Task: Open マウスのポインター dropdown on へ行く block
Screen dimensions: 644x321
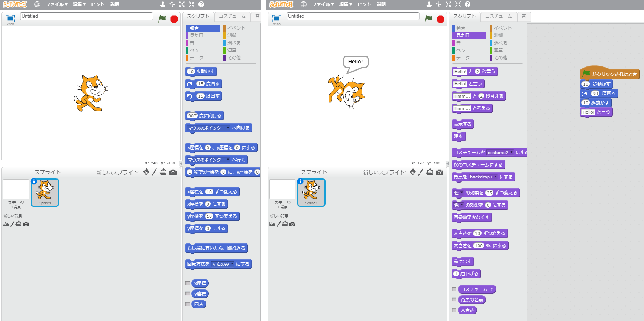Action: pos(208,160)
